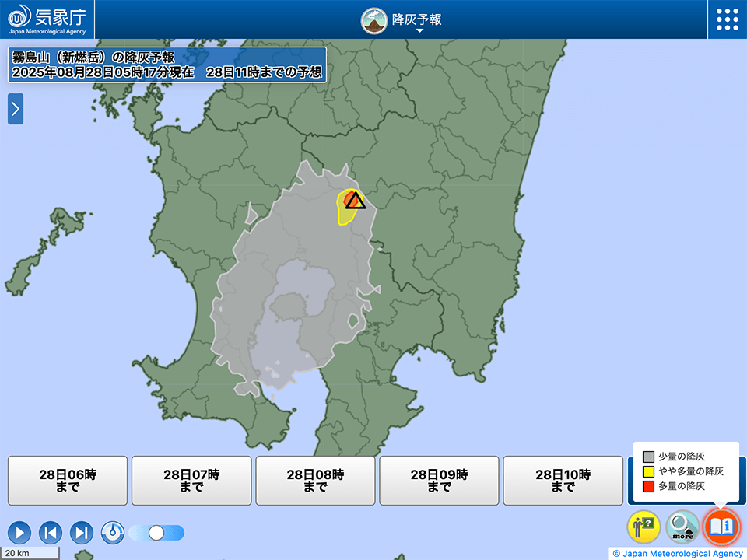This screenshot has height=560, width=747.
Task: Open the 降灰予報 dropdown menu
Action: [x=417, y=21]
